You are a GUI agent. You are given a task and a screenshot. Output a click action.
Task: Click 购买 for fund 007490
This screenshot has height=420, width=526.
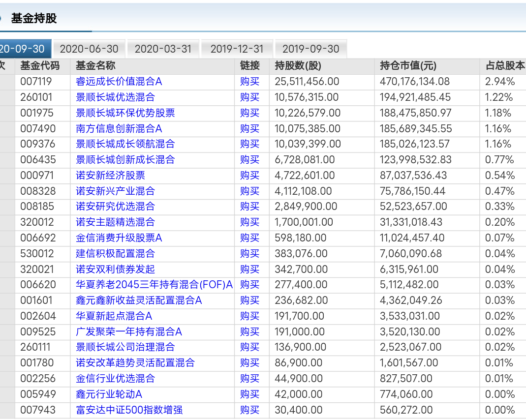click(250, 129)
